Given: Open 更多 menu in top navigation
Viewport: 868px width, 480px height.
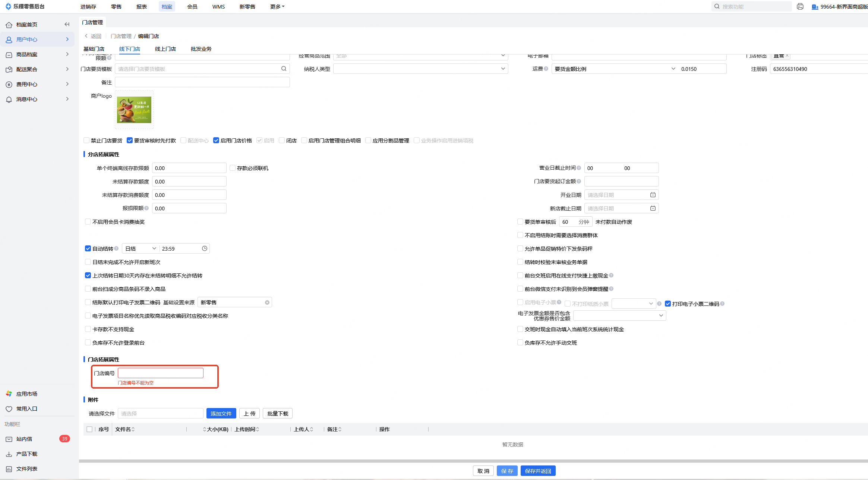Looking at the screenshot, I should [277, 6].
